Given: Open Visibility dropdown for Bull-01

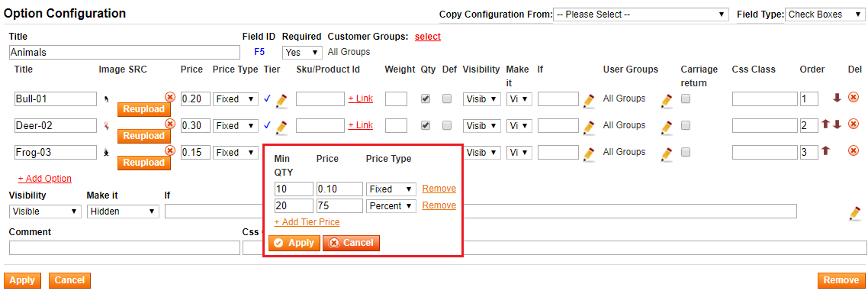Looking at the screenshot, I should [481, 99].
